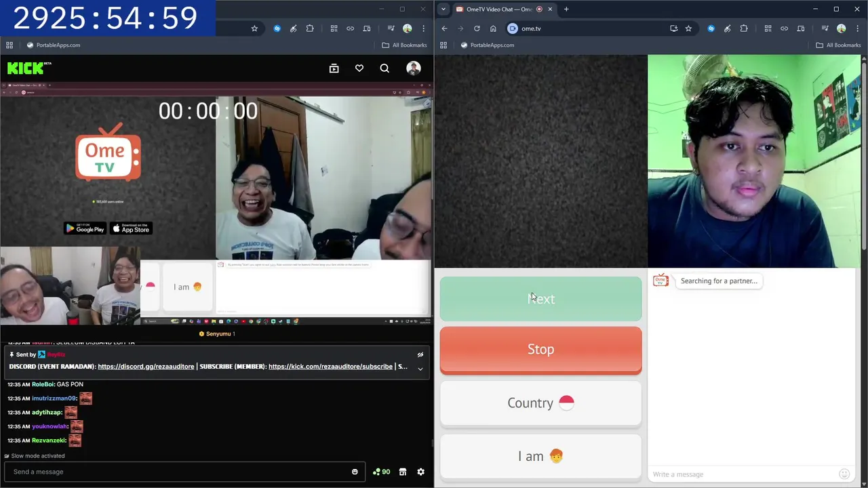This screenshot has height=488, width=868.
Task: Click link extension icon in Kick window
Action: (350, 28)
